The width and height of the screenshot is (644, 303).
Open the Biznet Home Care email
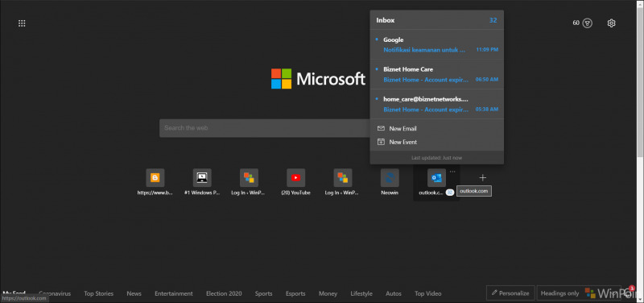tap(436, 74)
